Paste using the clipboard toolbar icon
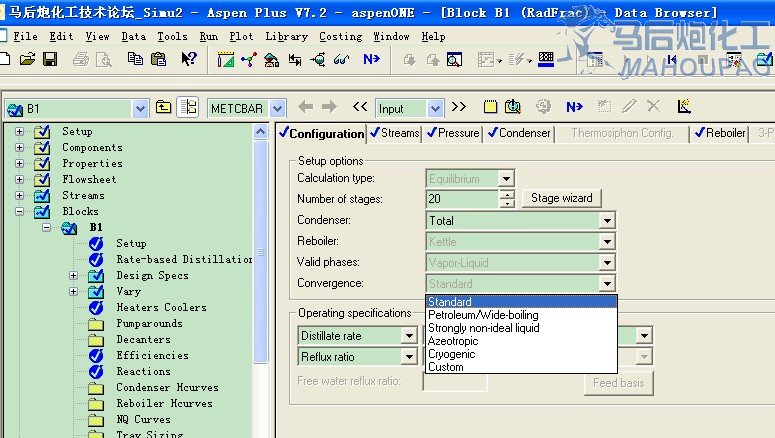Screen dimensions: 775x438 (158, 59)
